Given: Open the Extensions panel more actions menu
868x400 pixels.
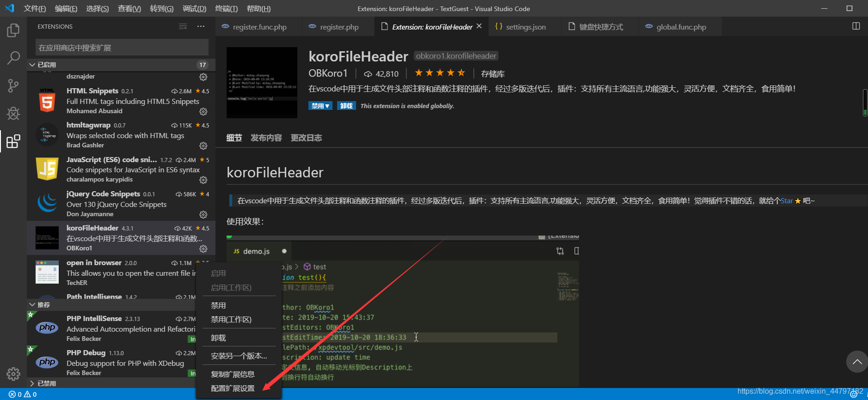Looking at the screenshot, I should tap(201, 26).
